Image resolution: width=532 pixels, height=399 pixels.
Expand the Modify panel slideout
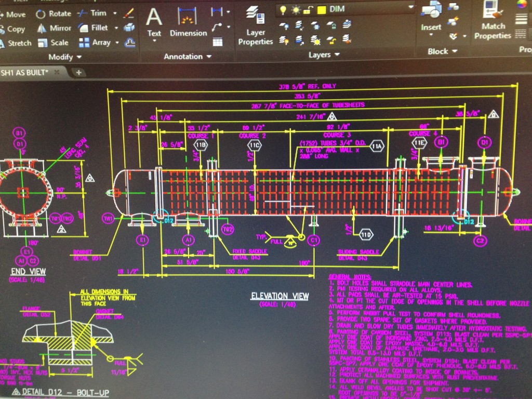(x=79, y=56)
